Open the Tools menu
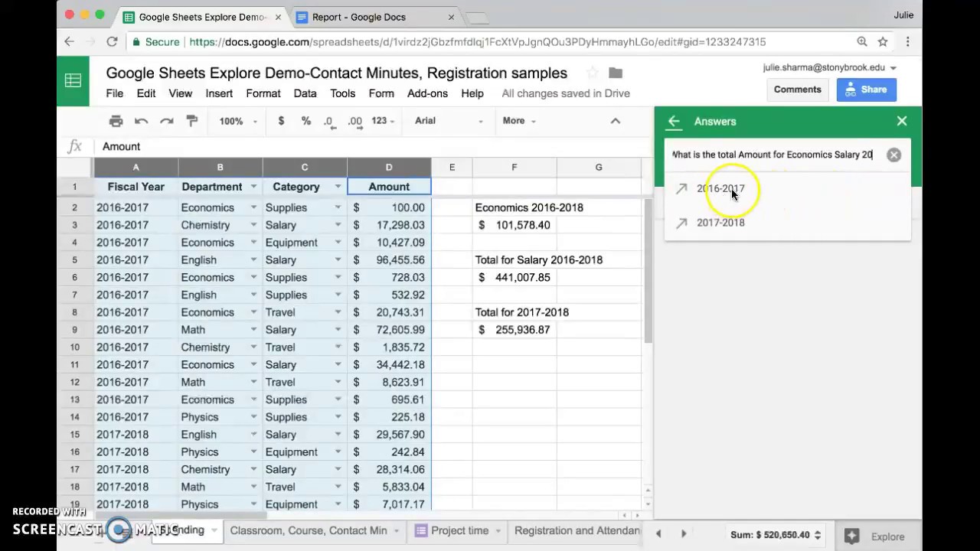The image size is (980, 551). point(342,93)
